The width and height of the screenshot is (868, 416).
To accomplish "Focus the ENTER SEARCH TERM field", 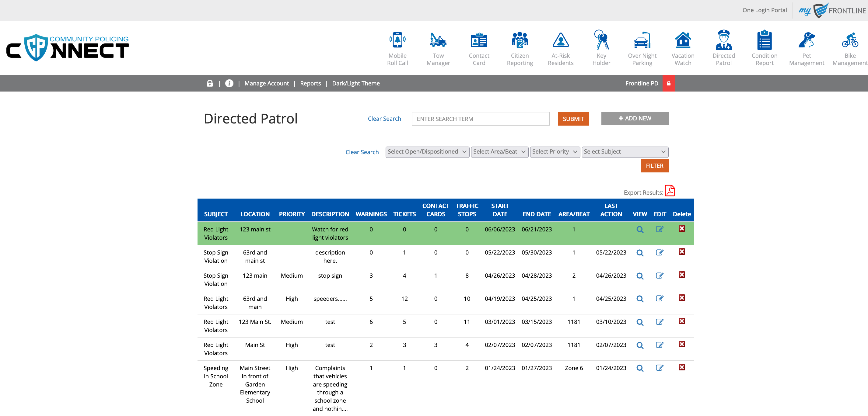I will (480, 119).
